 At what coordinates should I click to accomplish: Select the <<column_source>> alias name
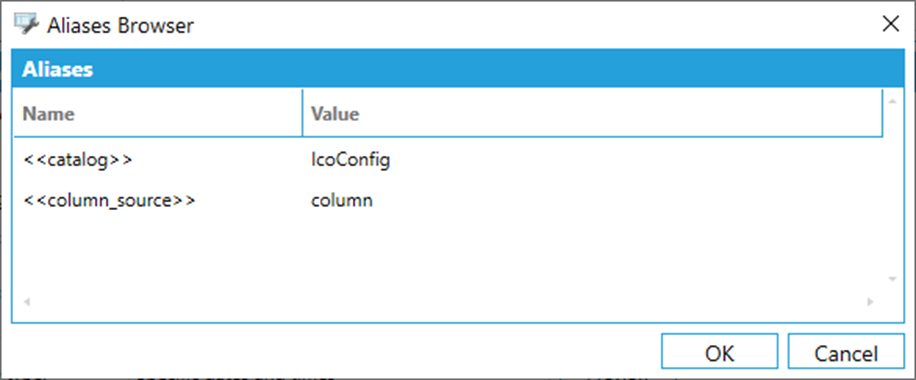pos(109,201)
